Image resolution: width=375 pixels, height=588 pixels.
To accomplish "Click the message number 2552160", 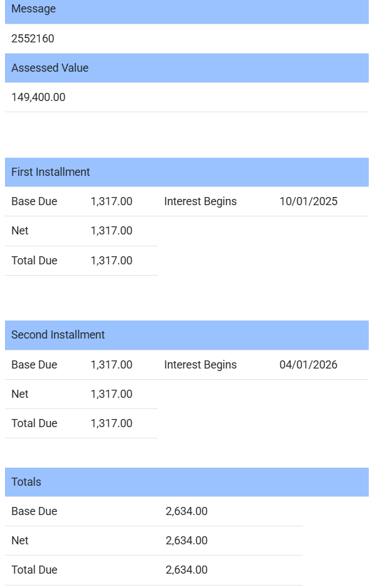I will [33, 39].
